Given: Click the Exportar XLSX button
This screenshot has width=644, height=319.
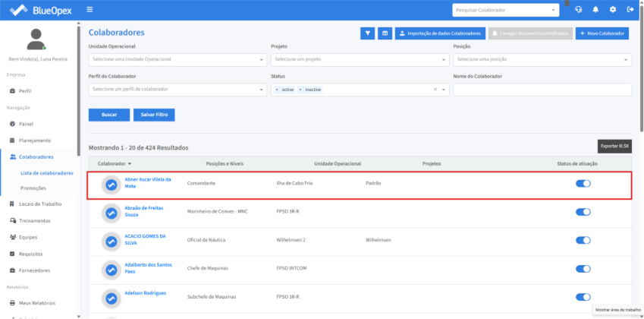Looking at the screenshot, I should pyautogui.click(x=614, y=146).
